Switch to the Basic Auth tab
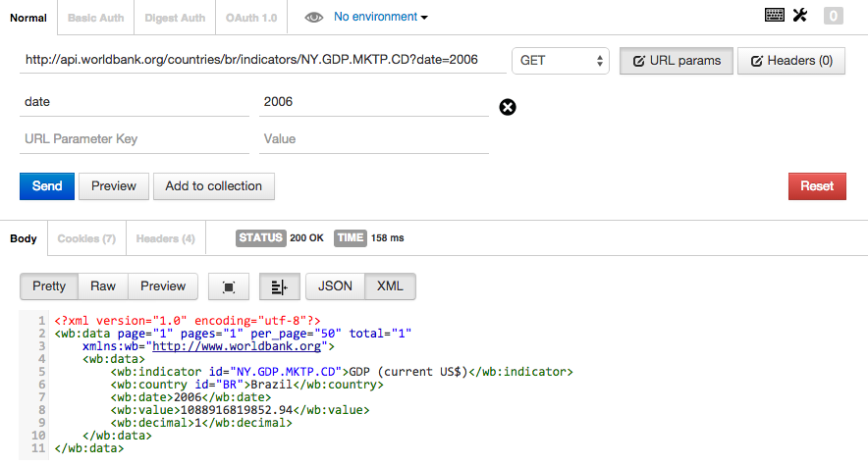The image size is (868, 466). pyautogui.click(x=96, y=18)
